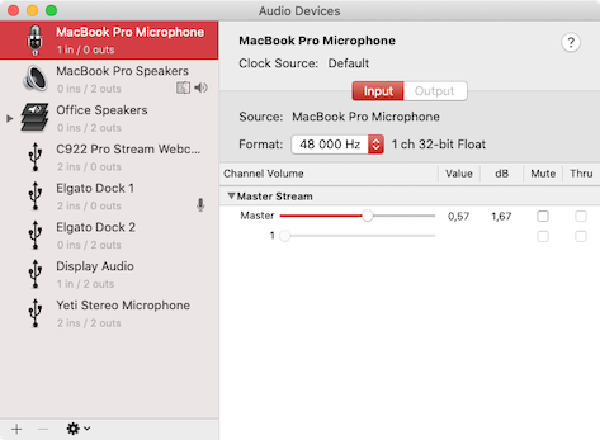
Task: Select Elgato Dock 2 device
Action: (x=109, y=235)
